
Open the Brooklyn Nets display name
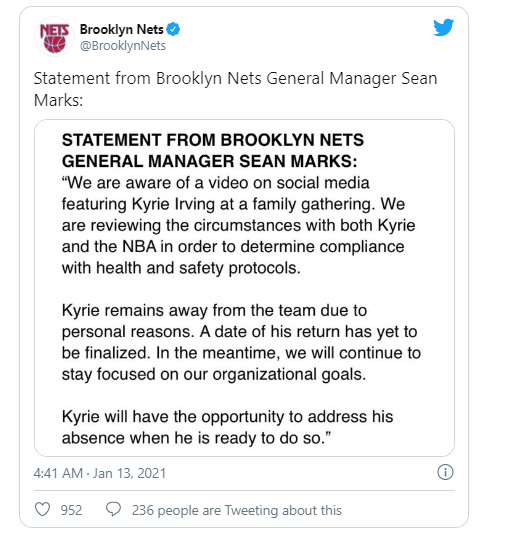click(x=122, y=29)
